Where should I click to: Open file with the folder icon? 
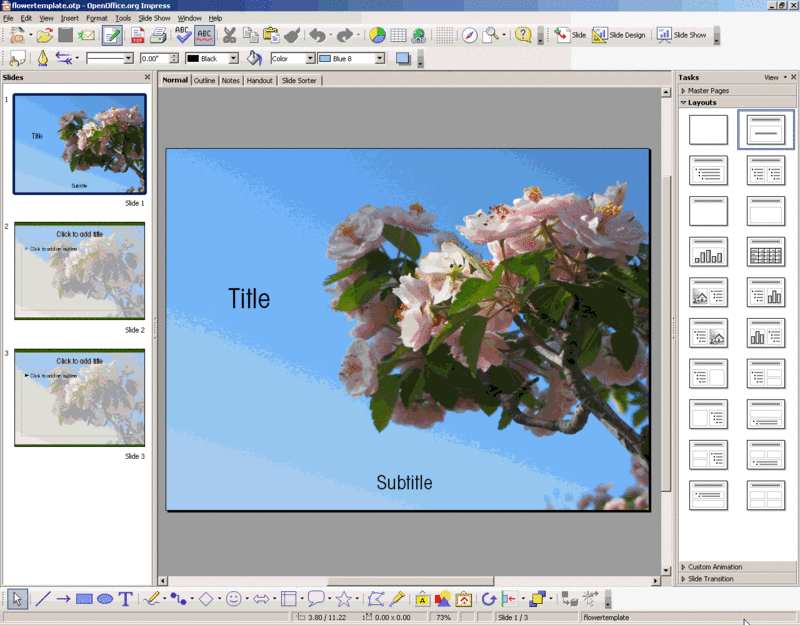(44, 35)
